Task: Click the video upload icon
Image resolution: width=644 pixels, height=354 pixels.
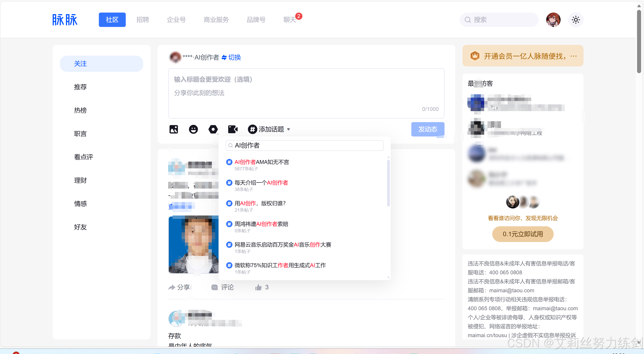Action: pyautogui.click(x=232, y=129)
